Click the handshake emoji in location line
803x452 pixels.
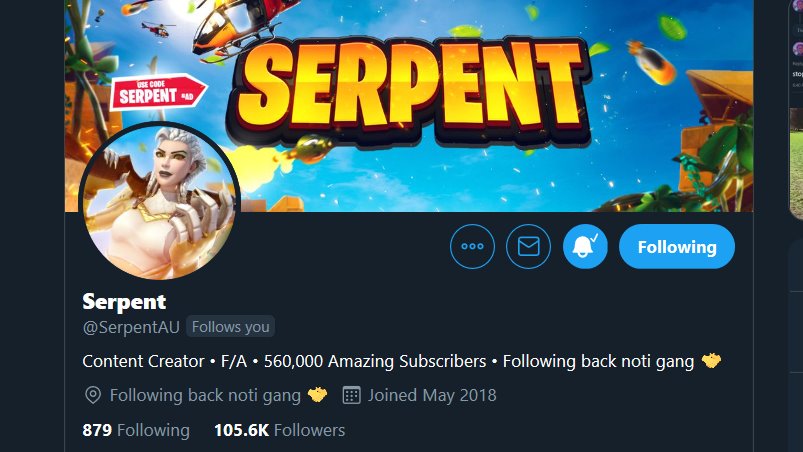[318, 395]
